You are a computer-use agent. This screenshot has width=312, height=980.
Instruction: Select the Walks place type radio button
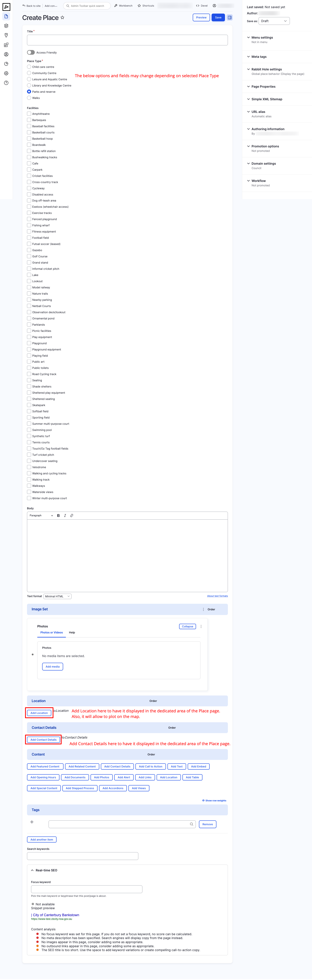29,98
